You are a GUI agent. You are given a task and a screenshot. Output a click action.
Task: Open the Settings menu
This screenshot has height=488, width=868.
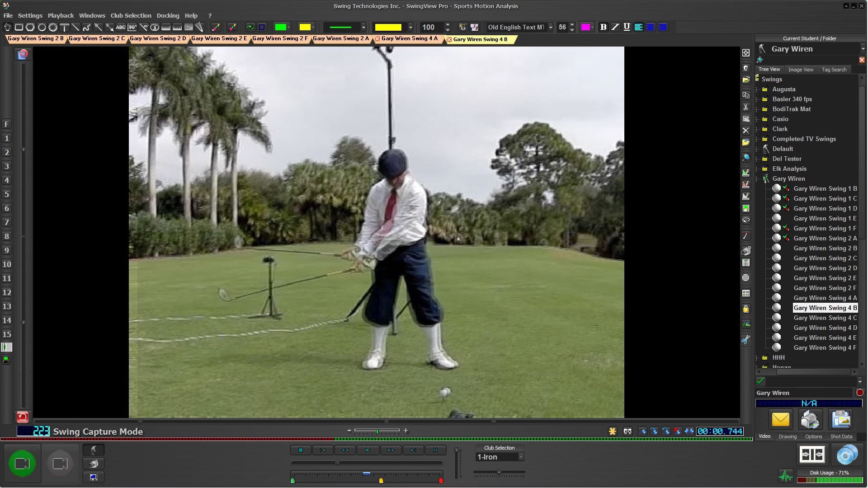click(x=30, y=15)
